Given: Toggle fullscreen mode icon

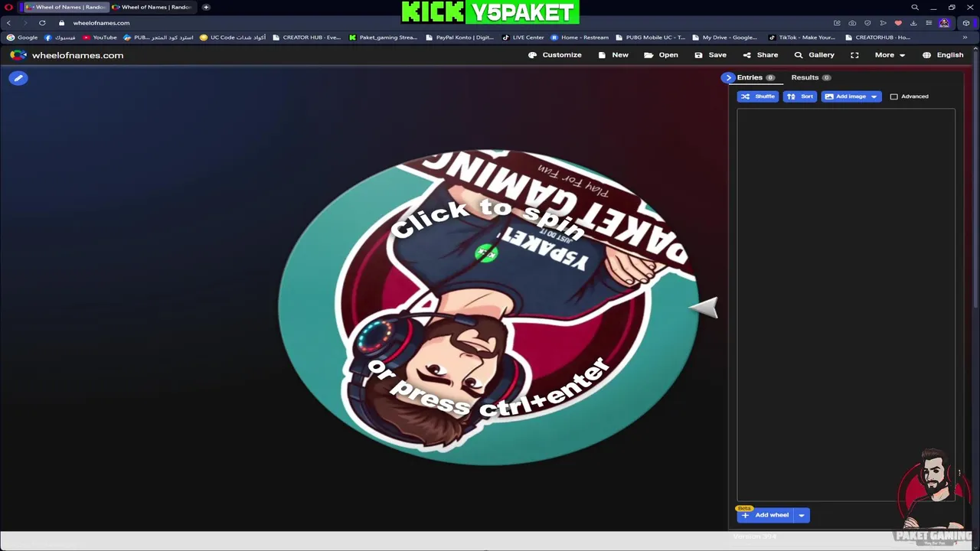Looking at the screenshot, I should (854, 55).
